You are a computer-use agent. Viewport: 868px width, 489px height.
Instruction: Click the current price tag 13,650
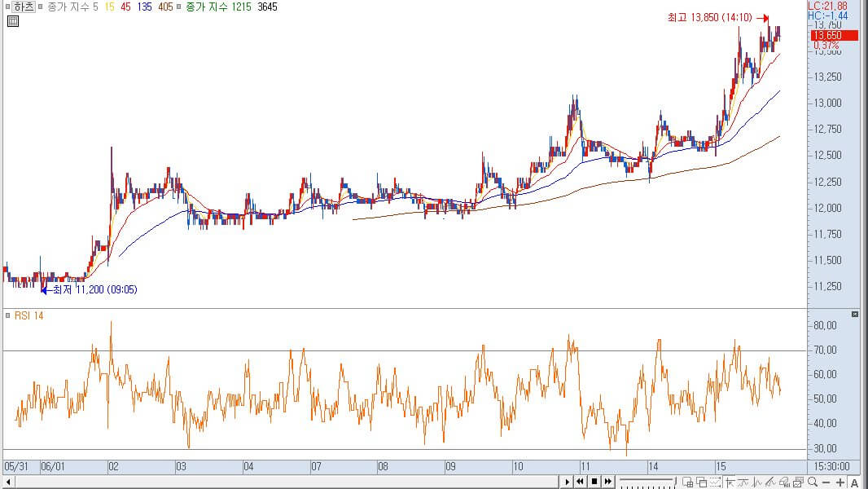click(x=835, y=35)
